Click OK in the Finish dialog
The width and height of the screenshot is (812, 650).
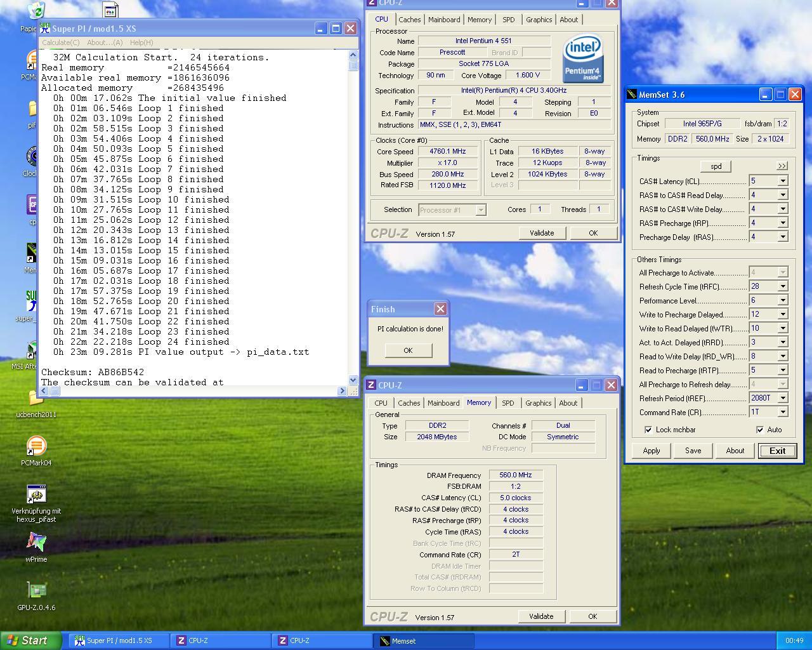[x=408, y=350]
